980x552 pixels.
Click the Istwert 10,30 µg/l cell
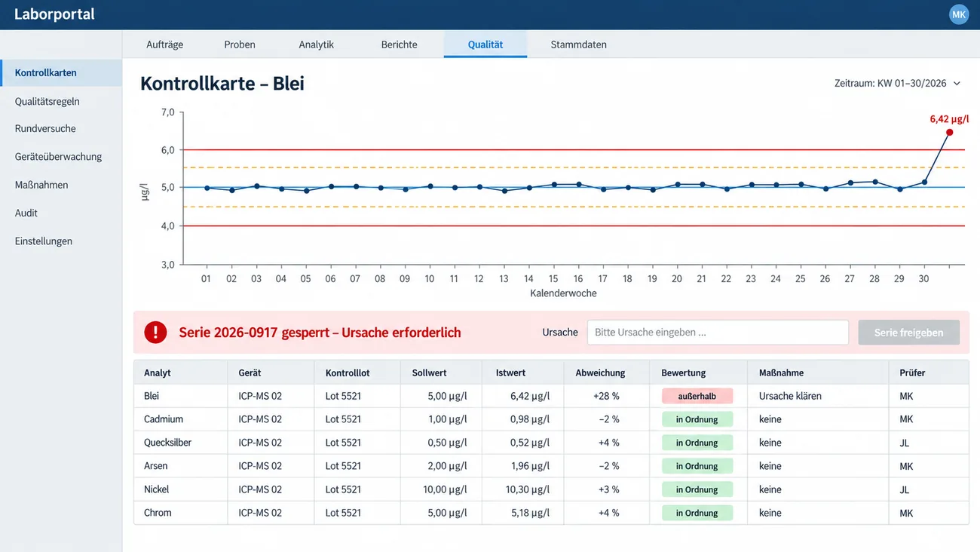pos(523,489)
